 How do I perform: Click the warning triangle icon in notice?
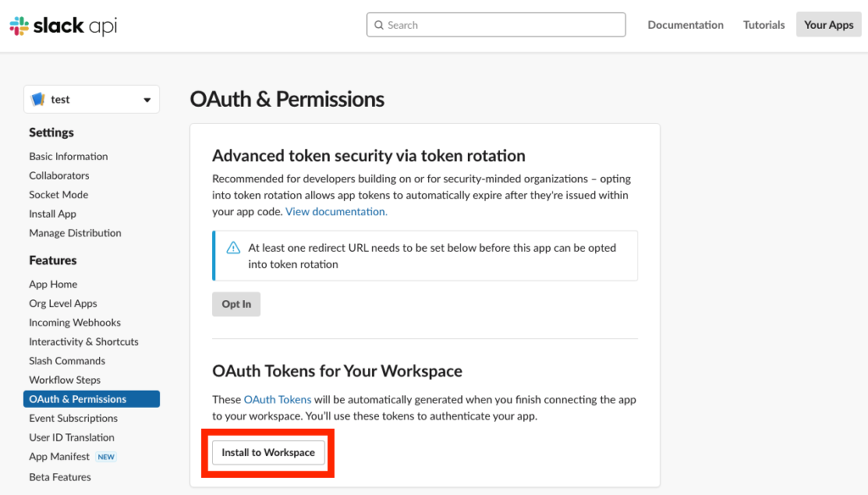[x=233, y=248]
